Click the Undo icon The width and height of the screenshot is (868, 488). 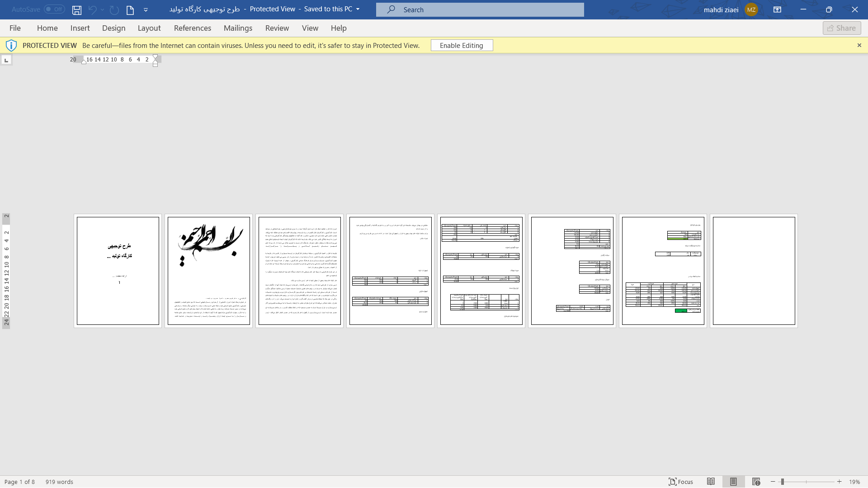click(92, 9)
